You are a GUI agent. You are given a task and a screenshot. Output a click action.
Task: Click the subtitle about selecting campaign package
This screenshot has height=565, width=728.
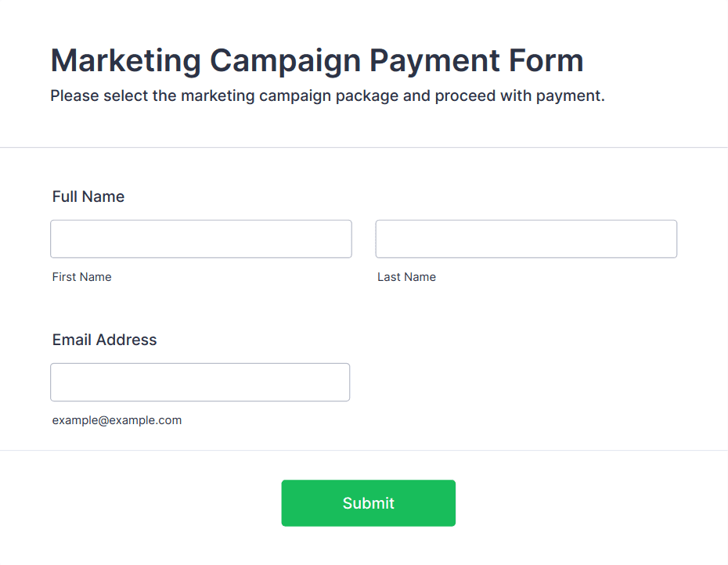(327, 95)
